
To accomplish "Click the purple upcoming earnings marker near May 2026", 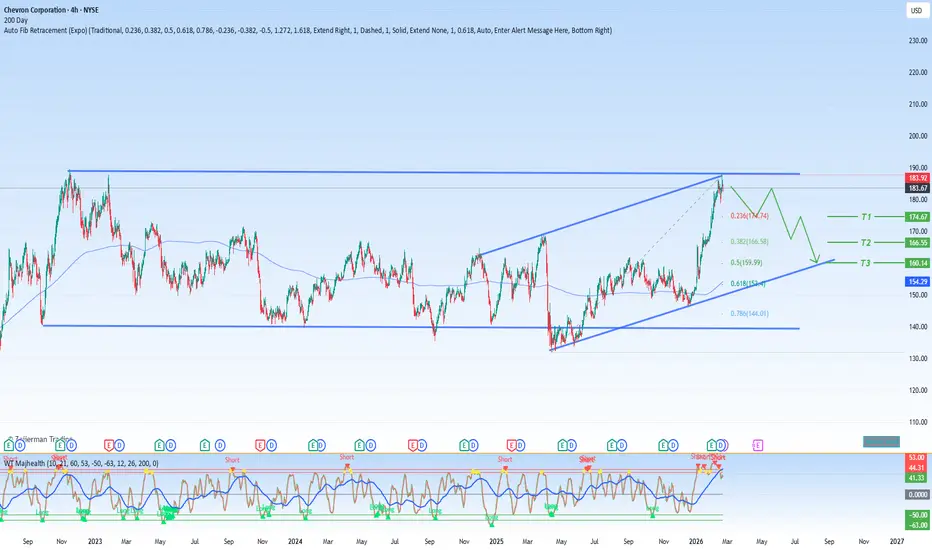I will click(757, 445).
